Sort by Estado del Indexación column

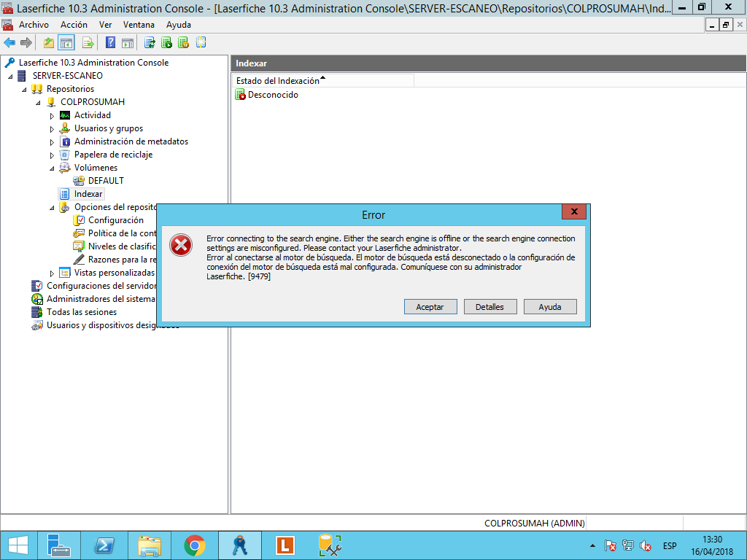tap(323, 80)
